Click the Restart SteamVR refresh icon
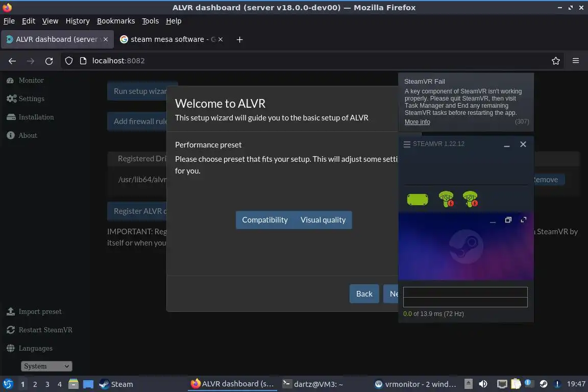This screenshot has width=588, height=392. pos(11,330)
